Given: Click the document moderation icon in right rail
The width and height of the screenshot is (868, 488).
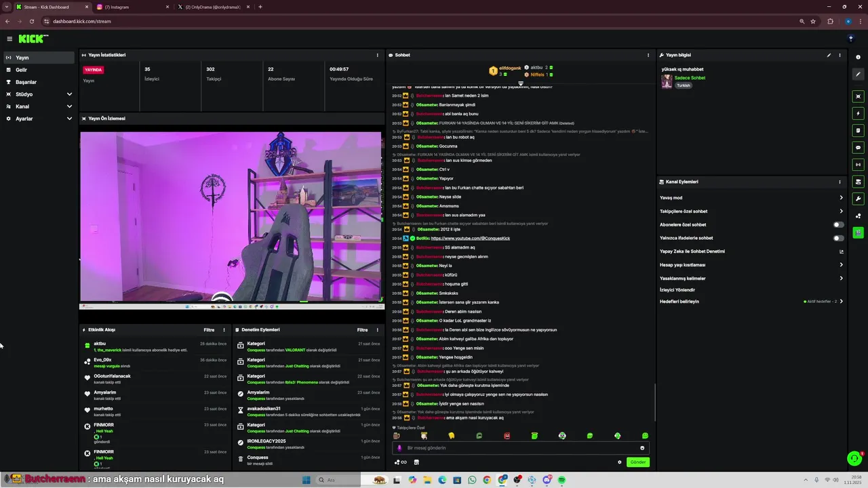Looking at the screenshot, I should point(858,130).
